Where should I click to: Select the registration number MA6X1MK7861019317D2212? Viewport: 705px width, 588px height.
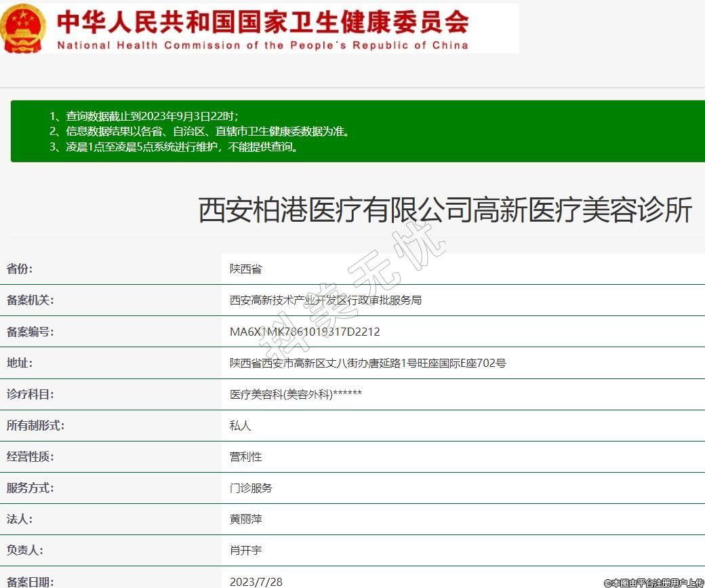tap(305, 332)
